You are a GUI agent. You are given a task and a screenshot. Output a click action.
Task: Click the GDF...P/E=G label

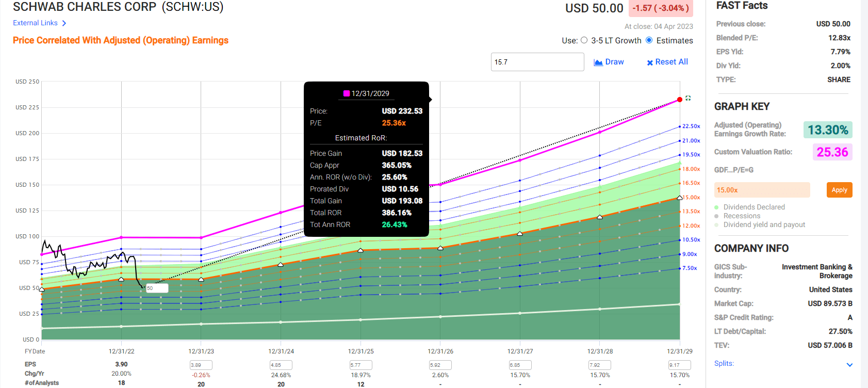(733, 170)
